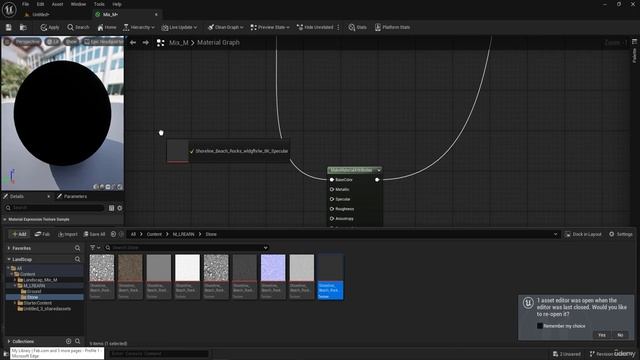Screen dimensions: 640x360
Task: Search icon in Favorites row
Action: coord(78,248)
